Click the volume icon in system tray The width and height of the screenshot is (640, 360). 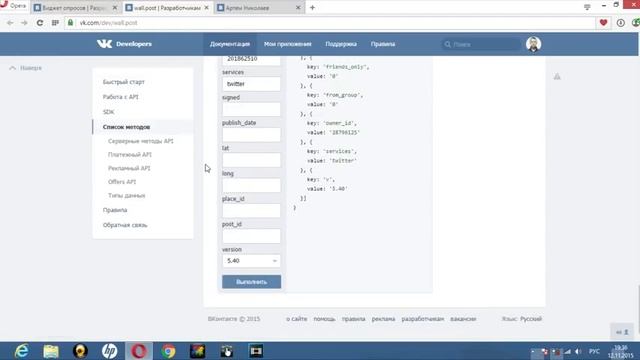578,351
